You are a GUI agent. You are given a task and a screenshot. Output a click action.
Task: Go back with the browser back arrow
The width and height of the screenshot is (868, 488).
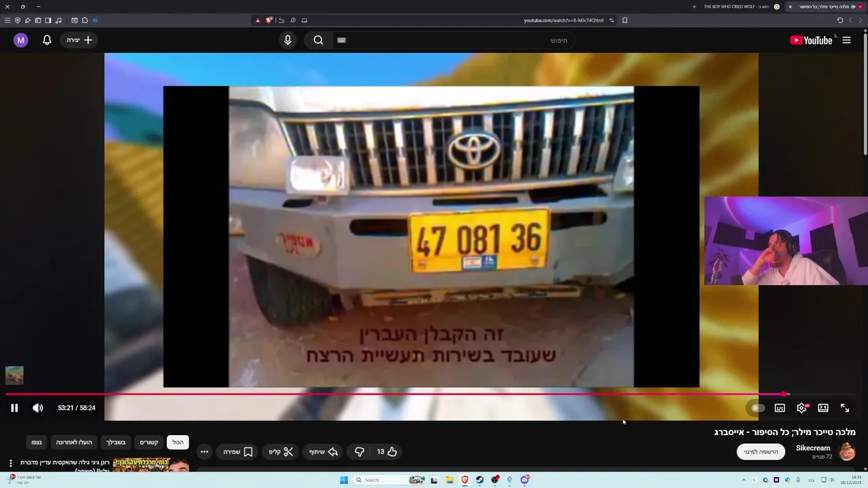click(861, 20)
